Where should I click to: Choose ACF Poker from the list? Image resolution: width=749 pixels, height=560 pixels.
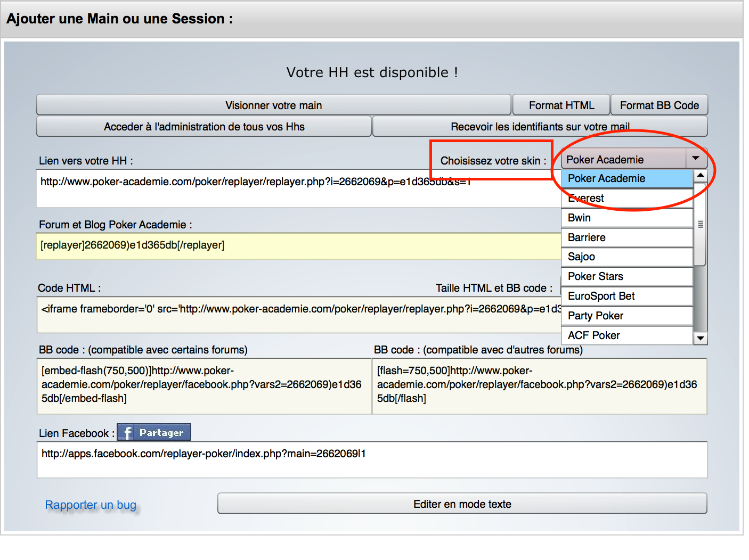click(x=627, y=335)
